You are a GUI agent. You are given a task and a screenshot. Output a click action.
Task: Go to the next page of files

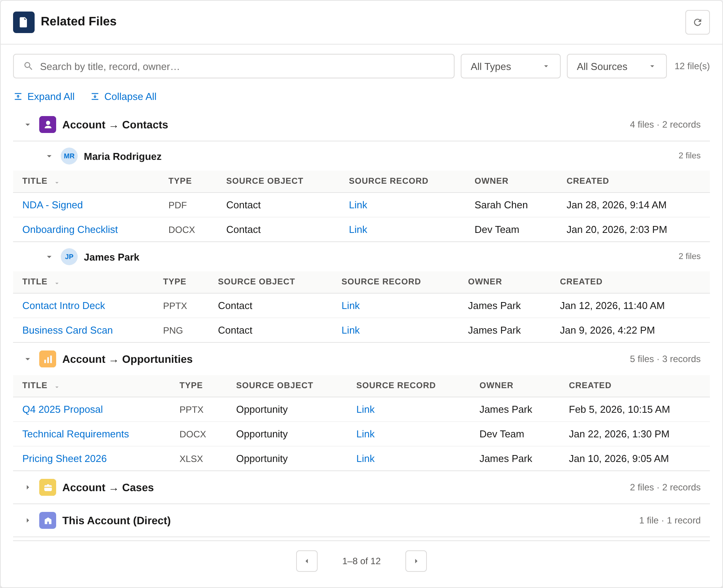click(416, 561)
